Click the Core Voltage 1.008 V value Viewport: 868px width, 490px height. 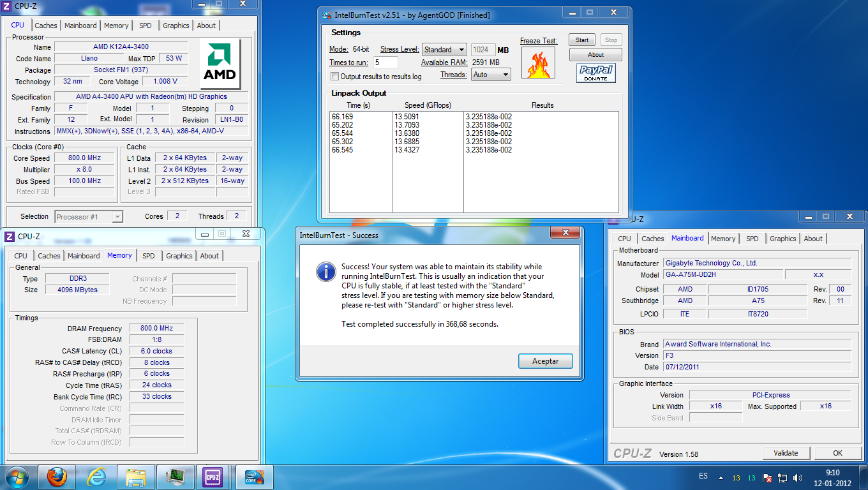[x=165, y=81]
